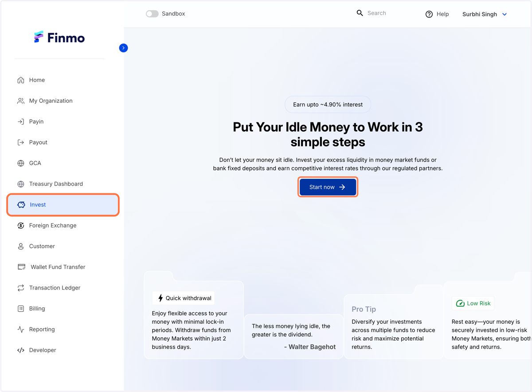Click the Pro Tip heading
Screen dimensions: 532x392
tap(364, 309)
